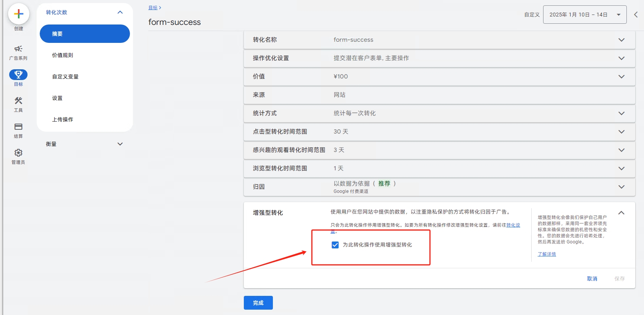Expand the 操作优化设置 row
This screenshot has height=315, width=644.
coord(621,58)
